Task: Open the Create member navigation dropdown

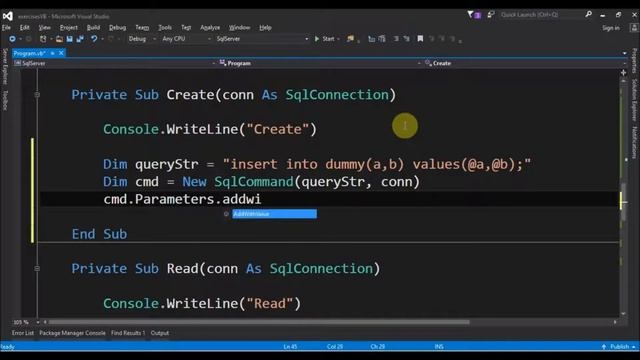Action: [x=526, y=63]
